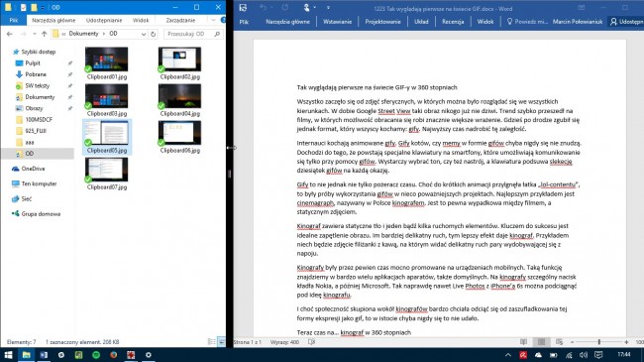The height and width of the screenshot is (362, 644).
Task: Open the Widok tab in Word
Action: 485,22
